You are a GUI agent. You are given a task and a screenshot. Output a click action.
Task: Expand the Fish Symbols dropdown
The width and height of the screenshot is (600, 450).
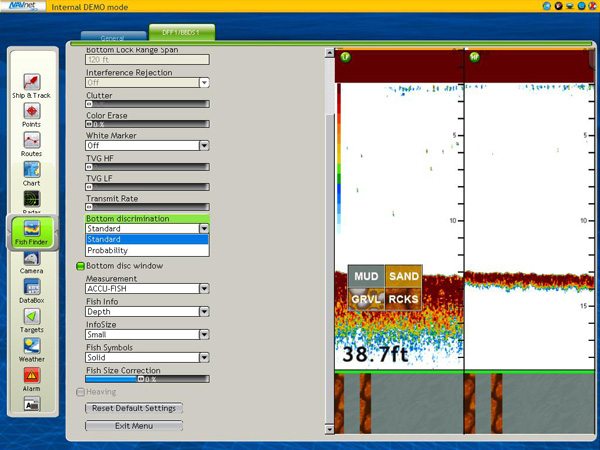pos(204,358)
